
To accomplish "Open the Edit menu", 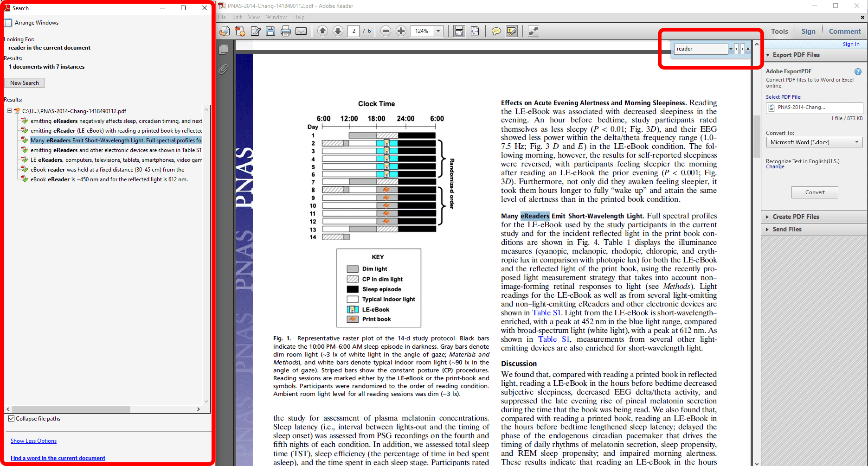I will [237, 17].
